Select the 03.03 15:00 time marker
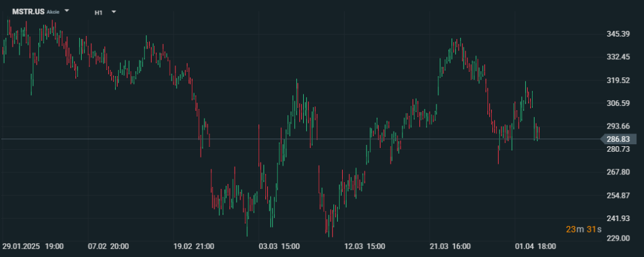644x257 pixels. (280, 246)
